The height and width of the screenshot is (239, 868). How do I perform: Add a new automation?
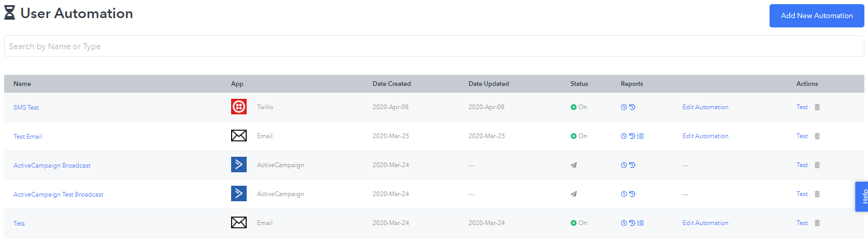point(817,16)
